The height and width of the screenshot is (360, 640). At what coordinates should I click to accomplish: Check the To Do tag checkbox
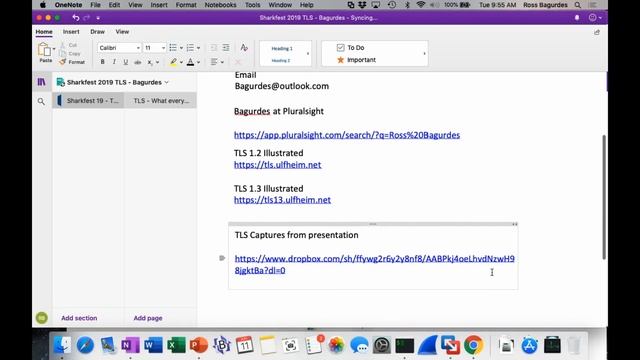click(x=340, y=48)
